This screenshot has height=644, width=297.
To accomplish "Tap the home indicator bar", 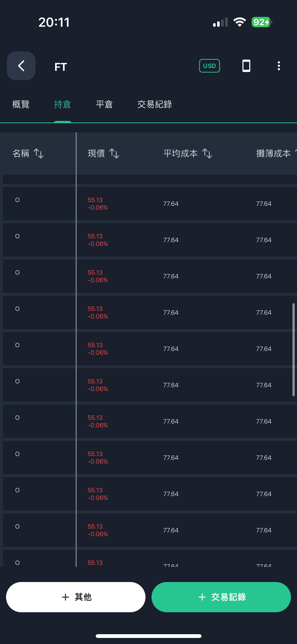I will click(149, 636).
